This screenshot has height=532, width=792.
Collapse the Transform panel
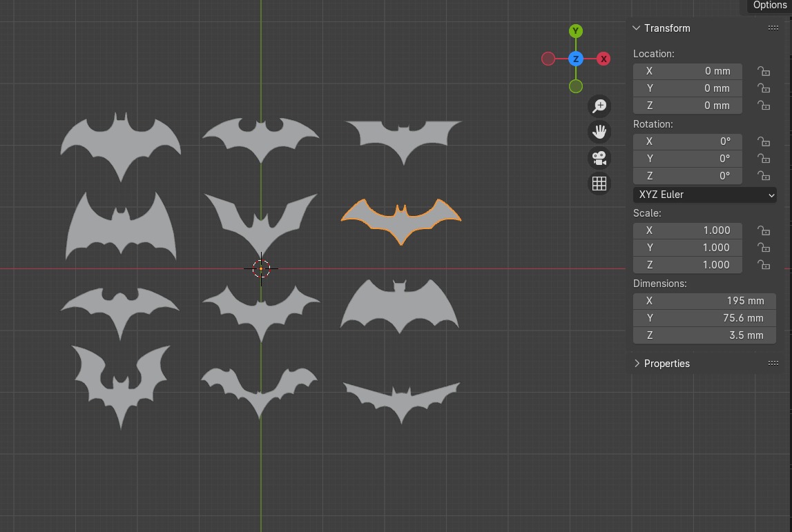tap(637, 28)
